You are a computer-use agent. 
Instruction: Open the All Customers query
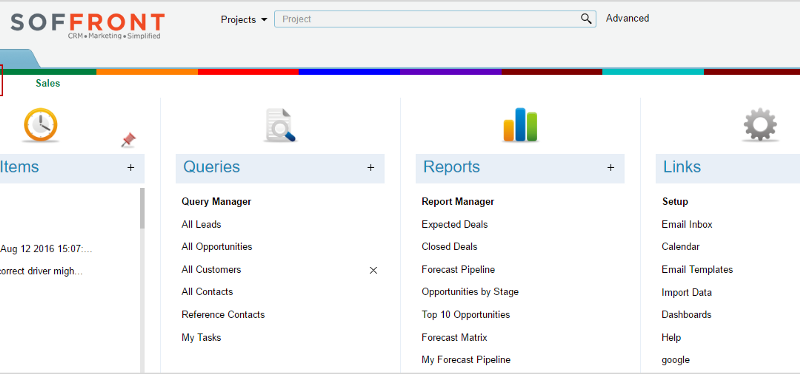point(211,269)
